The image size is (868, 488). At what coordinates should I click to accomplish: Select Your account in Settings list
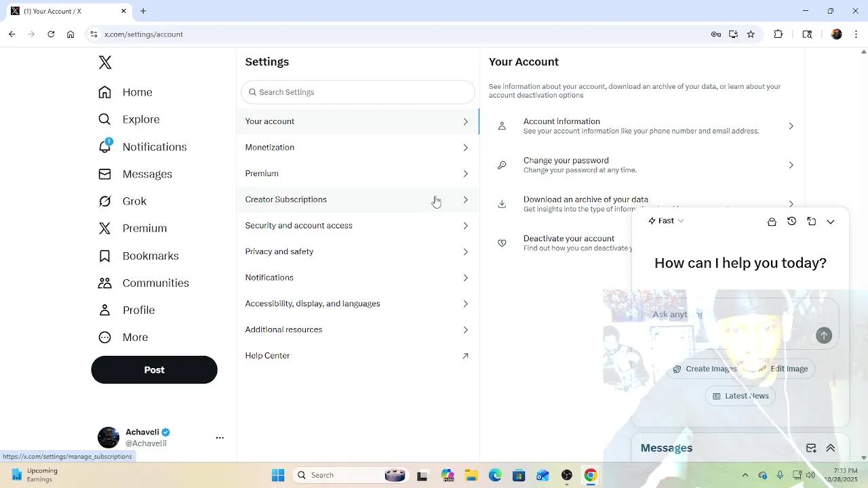click(x=357, y=121)
